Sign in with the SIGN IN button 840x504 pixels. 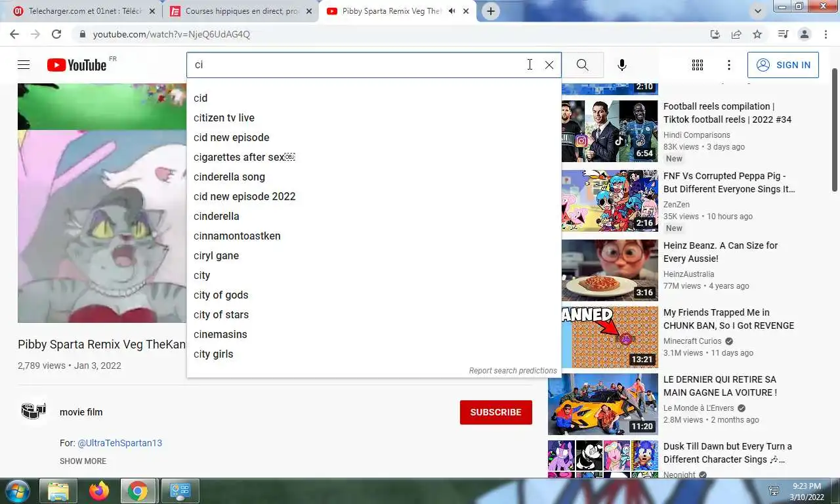click(783, 65)
